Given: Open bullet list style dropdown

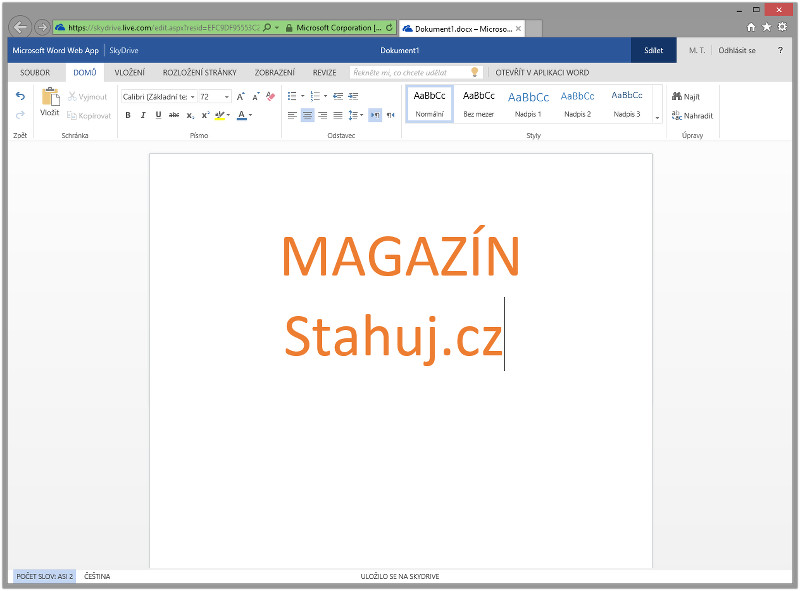Looking at the screenshot, I should (303, 96).
